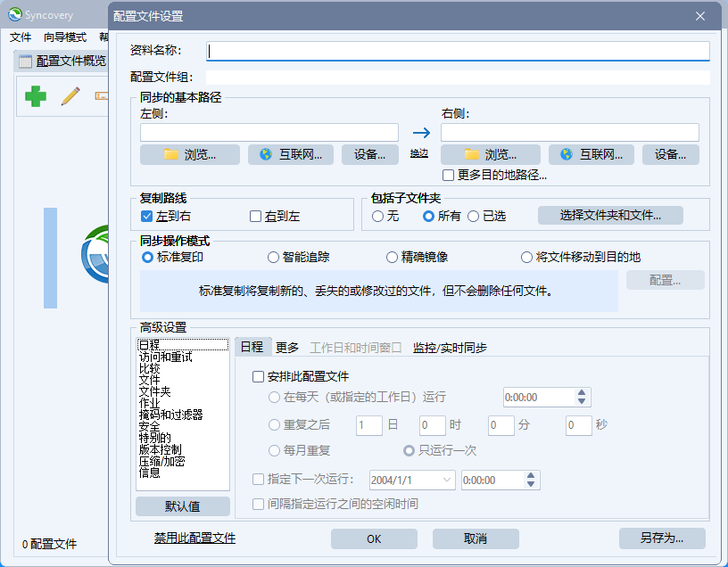Click the Syncovery logo in title bar
This screenshot has width=728, height=567.
point(15,14)
